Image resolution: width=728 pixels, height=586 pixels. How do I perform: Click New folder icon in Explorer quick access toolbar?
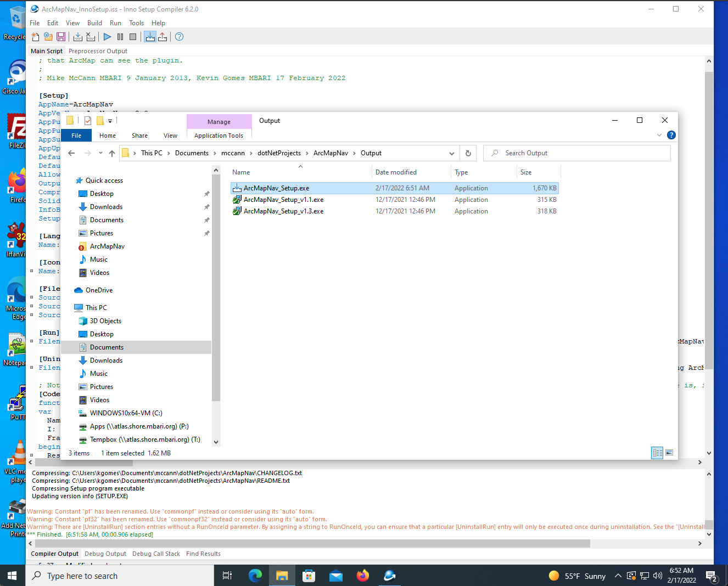click(100, 121)
